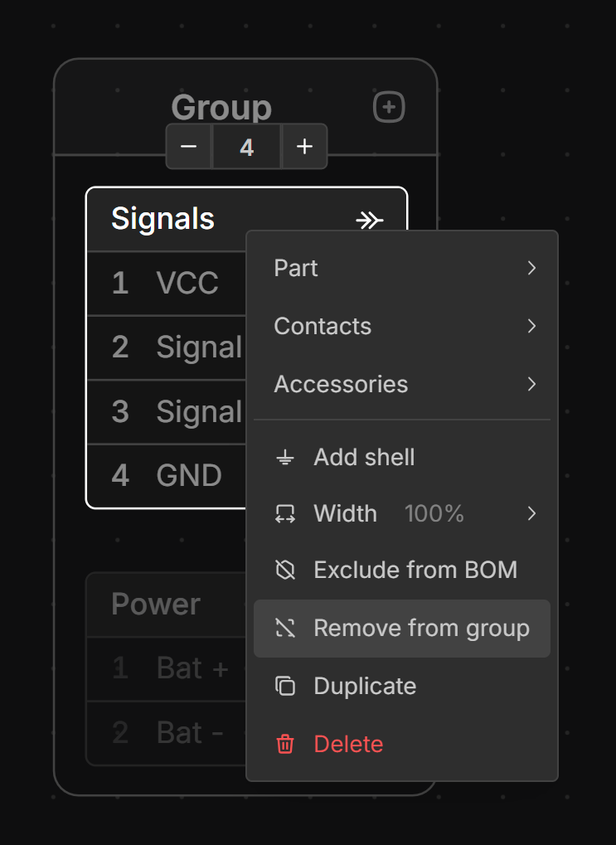Increase the pin count with plus button
The width and height of the screenshot is (616, 845).
pos(304,147)
